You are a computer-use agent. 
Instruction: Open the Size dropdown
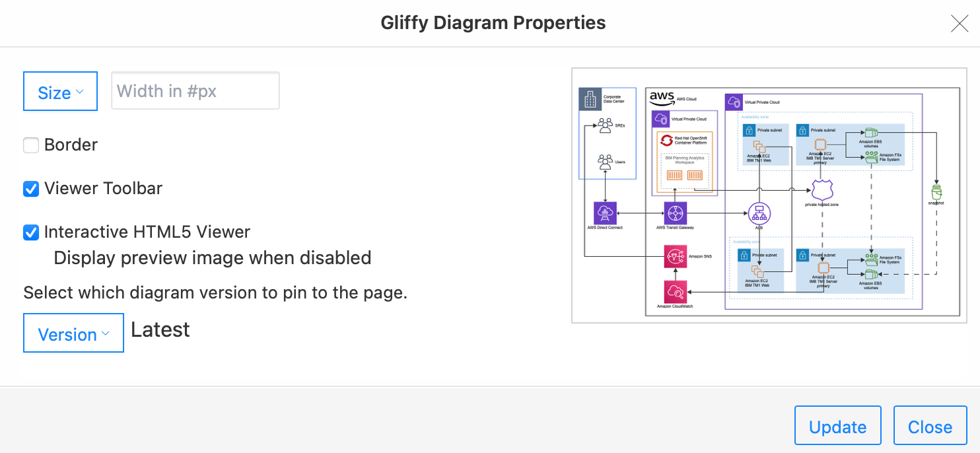[x=60, y=91]
